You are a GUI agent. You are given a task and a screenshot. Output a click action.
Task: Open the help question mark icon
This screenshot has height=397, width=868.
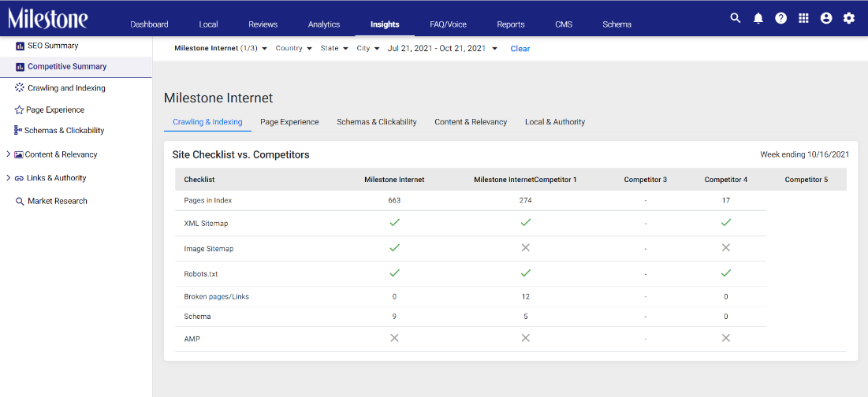point(781,18)
